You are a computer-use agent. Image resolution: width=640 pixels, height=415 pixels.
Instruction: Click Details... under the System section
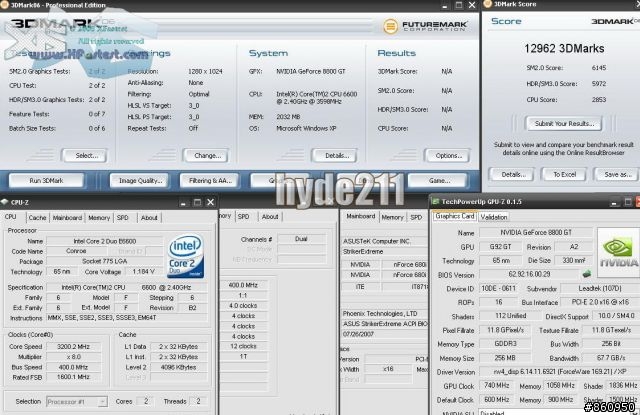pyautogui.click(x=336, y=155)
